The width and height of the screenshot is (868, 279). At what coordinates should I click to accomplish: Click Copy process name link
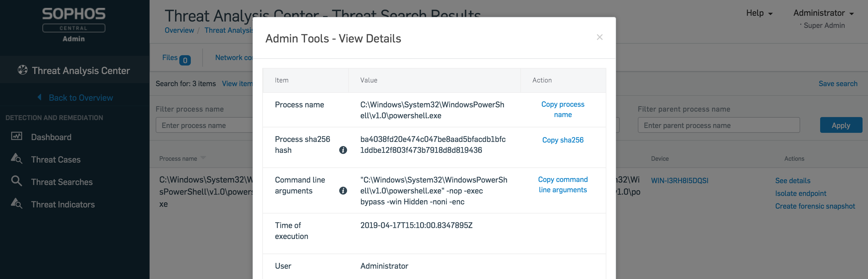563,109
